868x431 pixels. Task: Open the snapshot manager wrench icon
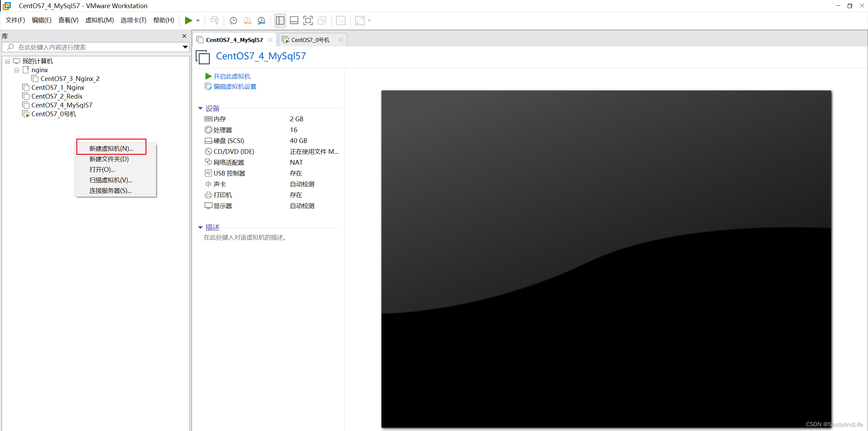pos(261,21)
